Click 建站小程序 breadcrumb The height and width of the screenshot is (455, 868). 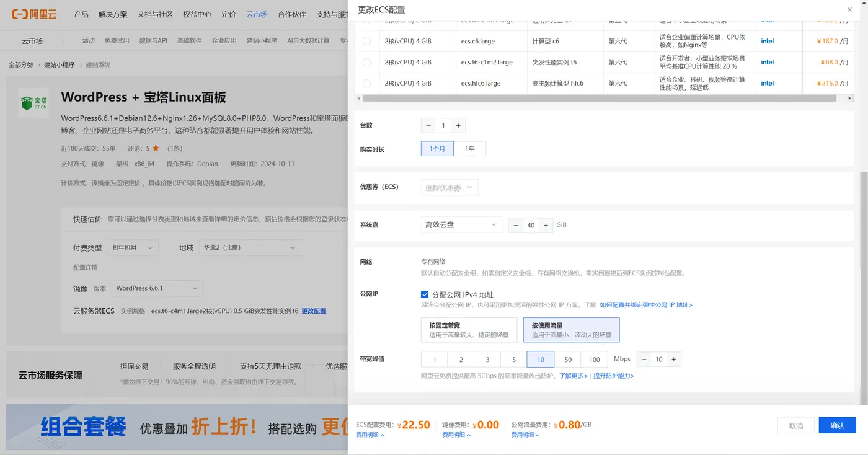[60, 64]
